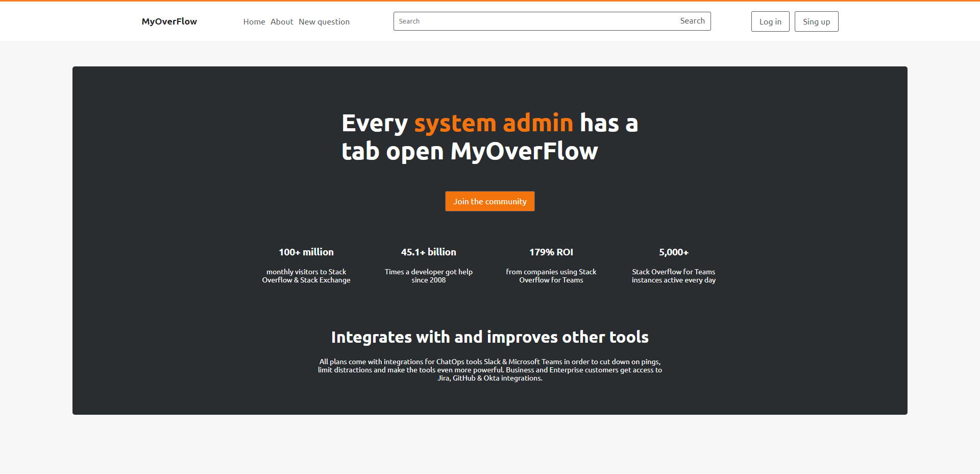Screen dimensions: 980x474
Task: Click the Search submit button
Action: click(x=692, y=21)
